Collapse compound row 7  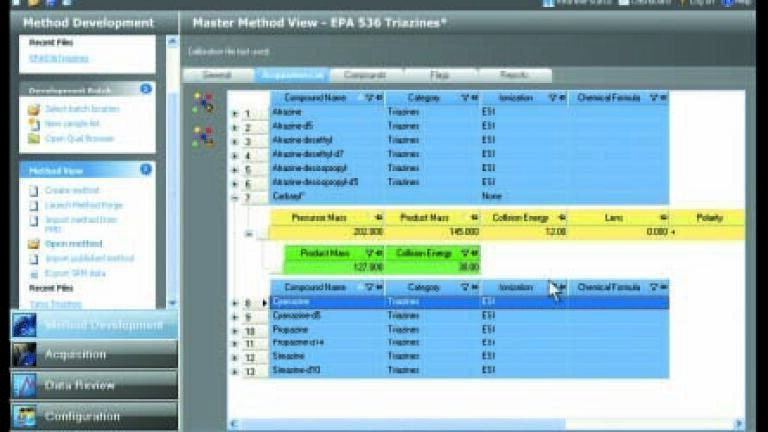pyautogui.click(x=235, y=198)
